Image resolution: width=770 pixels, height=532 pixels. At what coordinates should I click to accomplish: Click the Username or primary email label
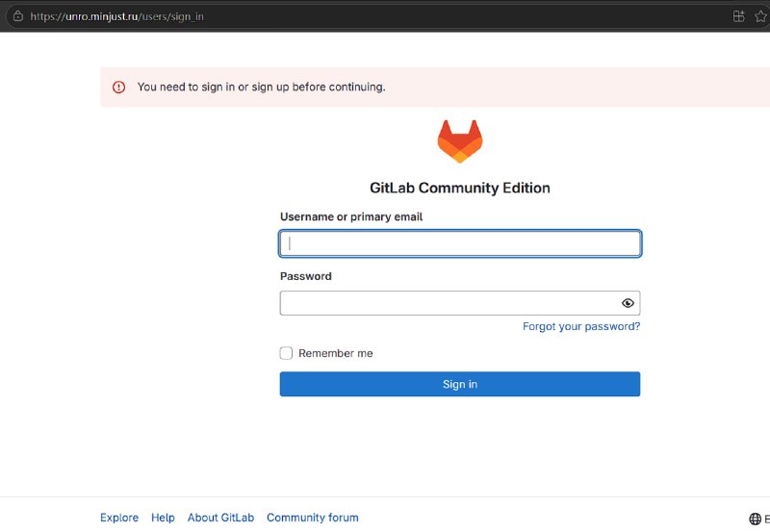click(351, 216)
